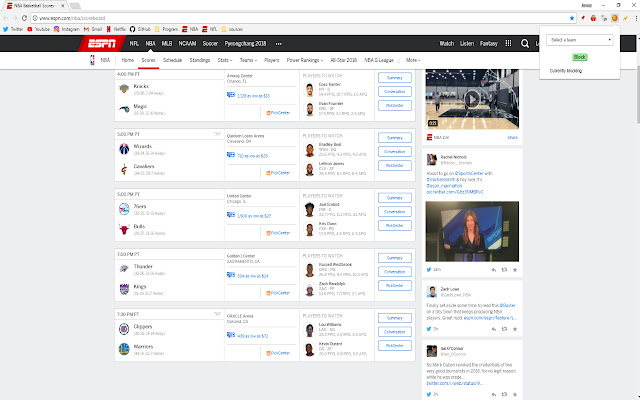Open Summary for Knicks vs Magic

click(395, 78)
